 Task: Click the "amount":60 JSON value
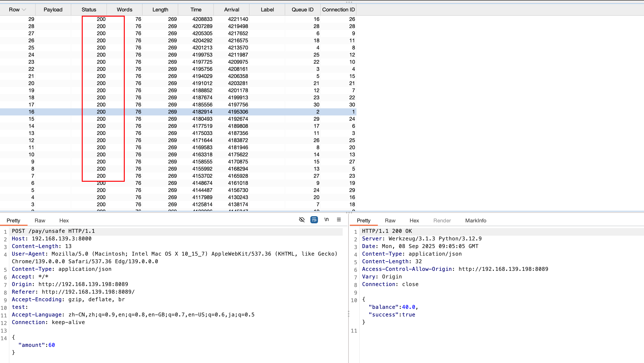(37, 345)
